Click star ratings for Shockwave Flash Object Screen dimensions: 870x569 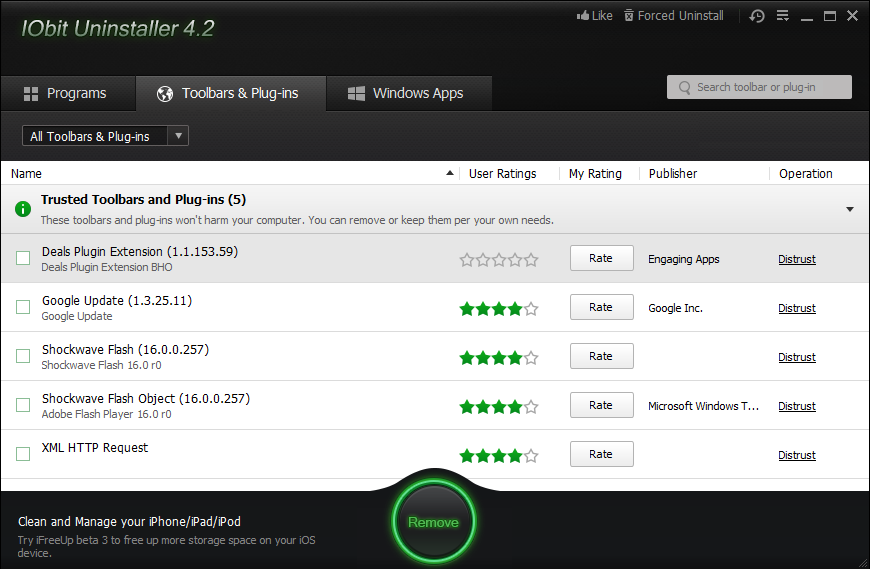coord(499,407)
